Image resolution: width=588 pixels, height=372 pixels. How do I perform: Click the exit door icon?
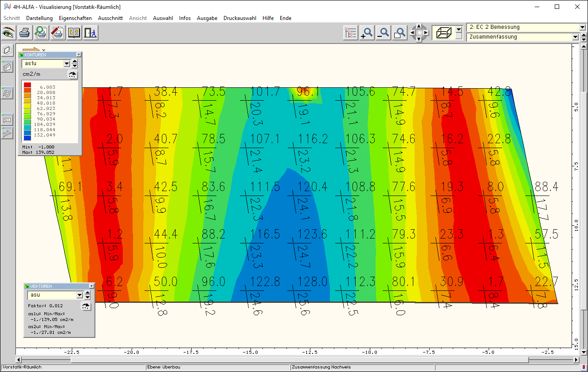coord(90,33)
